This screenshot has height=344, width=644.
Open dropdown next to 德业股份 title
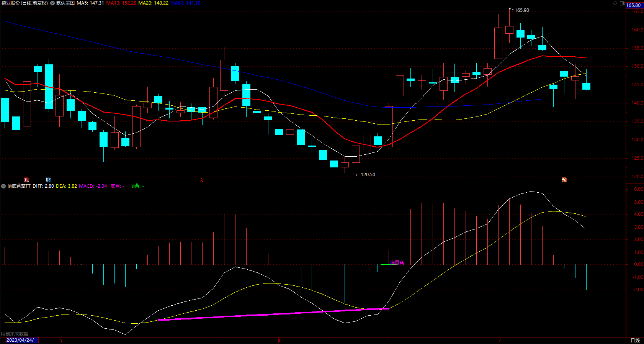pyautogui.click(x=52, y=3)
